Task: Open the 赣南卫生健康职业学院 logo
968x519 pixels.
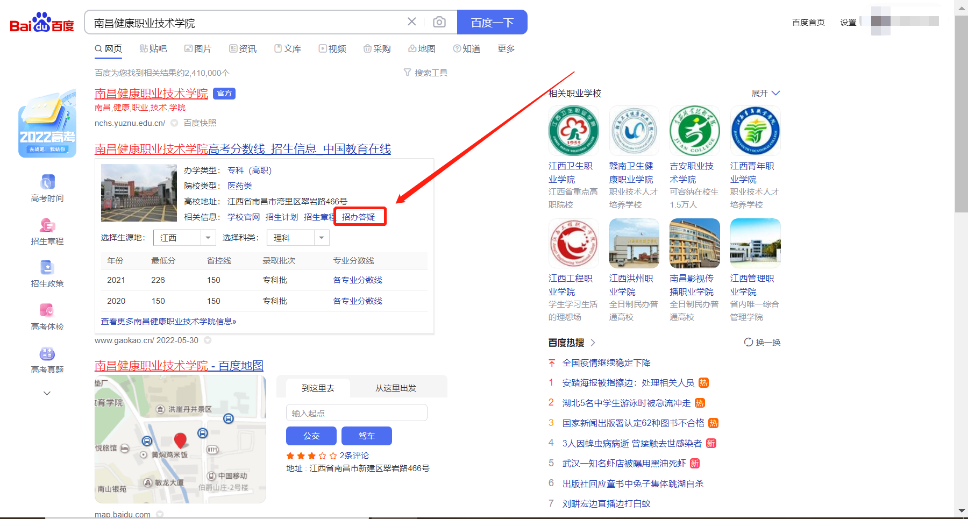Action: (x=634, y=131)
